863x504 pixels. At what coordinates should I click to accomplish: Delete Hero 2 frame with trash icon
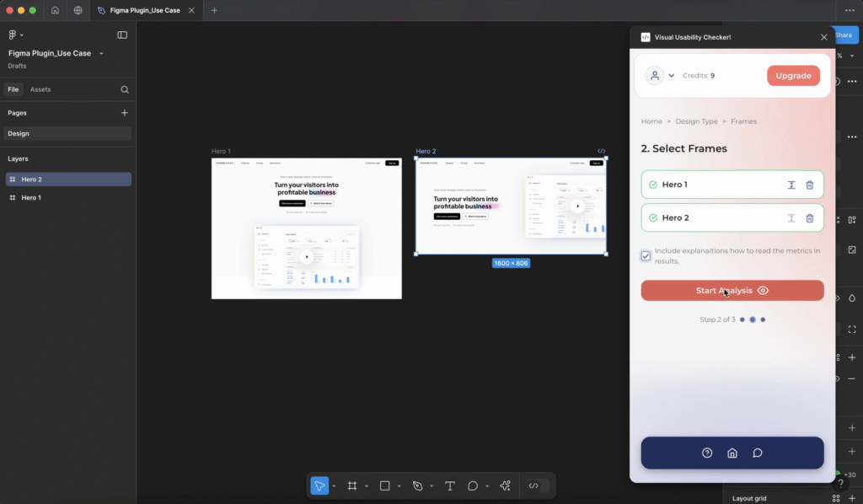coord(810,218)
